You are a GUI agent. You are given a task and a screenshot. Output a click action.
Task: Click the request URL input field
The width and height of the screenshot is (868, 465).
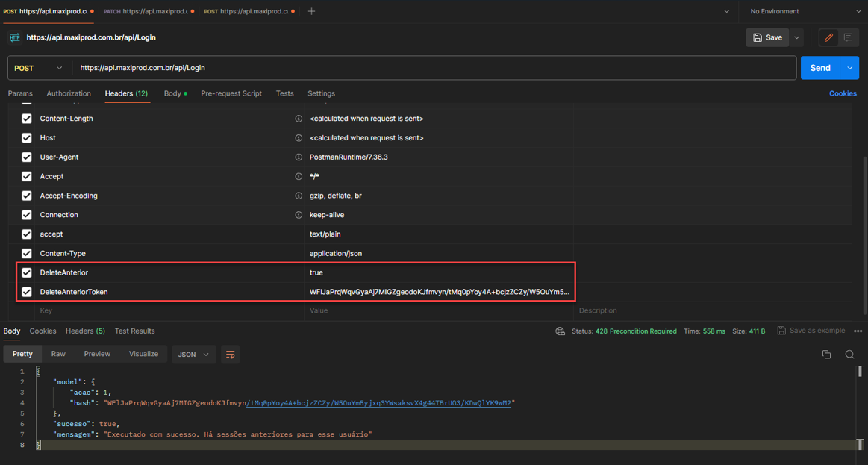click(434, 68)
